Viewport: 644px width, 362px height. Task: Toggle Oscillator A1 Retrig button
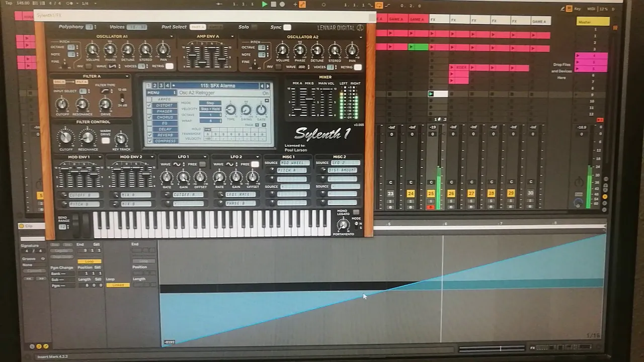click(x=170, y=66)
